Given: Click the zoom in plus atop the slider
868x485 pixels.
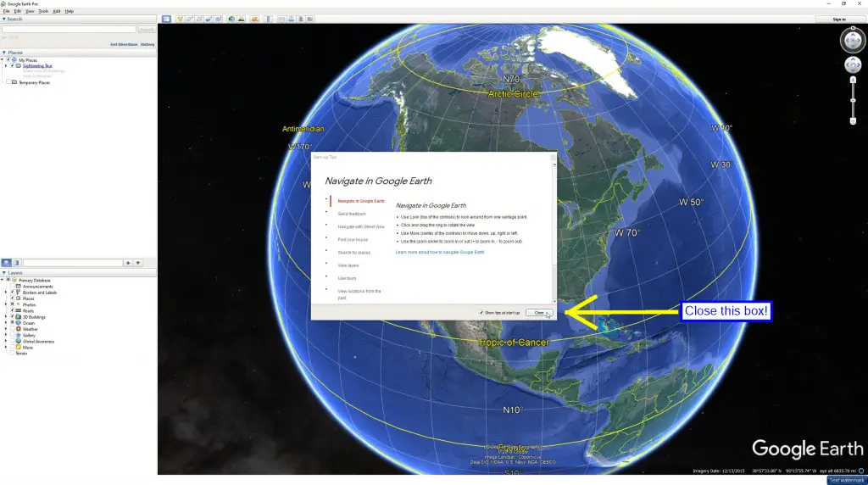Looking at the screenshot, I should click(x=853, y=81).
